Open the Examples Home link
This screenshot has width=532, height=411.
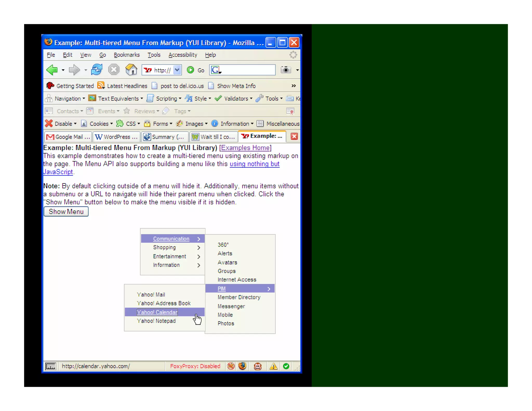coord(245,148)
